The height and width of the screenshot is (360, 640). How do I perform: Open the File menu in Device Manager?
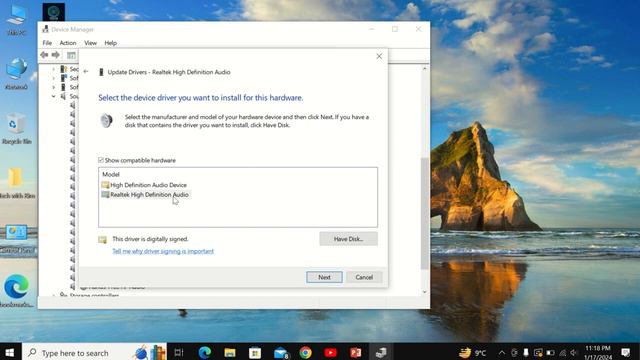tap(47, 43)
